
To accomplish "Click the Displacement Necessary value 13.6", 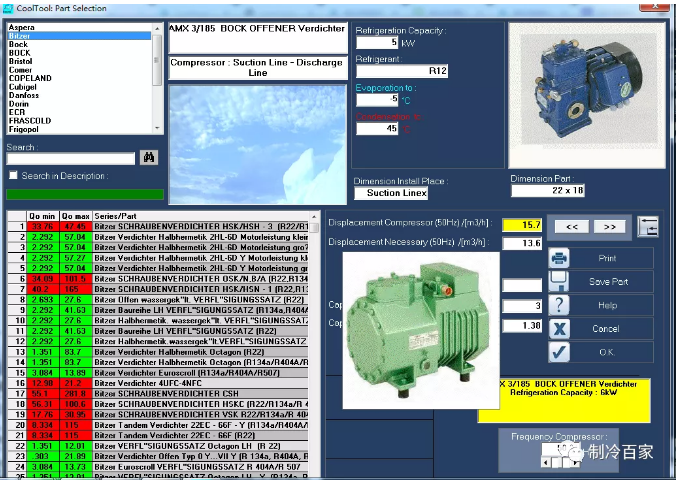I will point(522,243).
